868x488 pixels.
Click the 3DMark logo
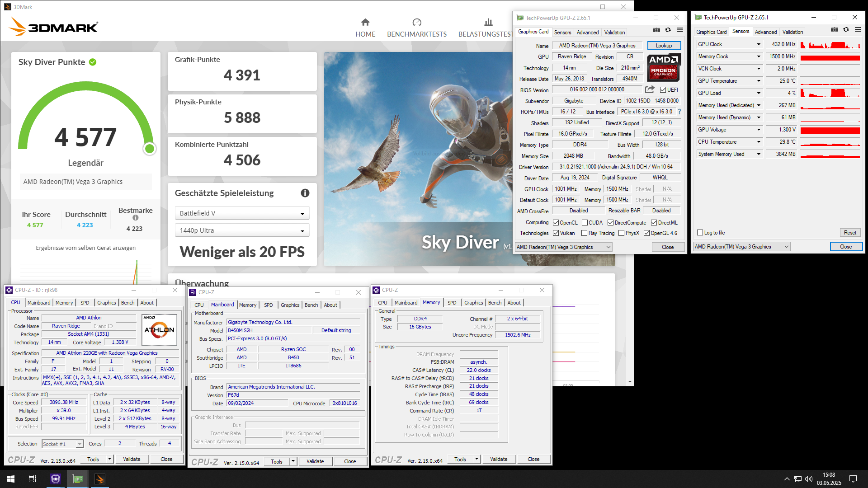tap(54, 27)
